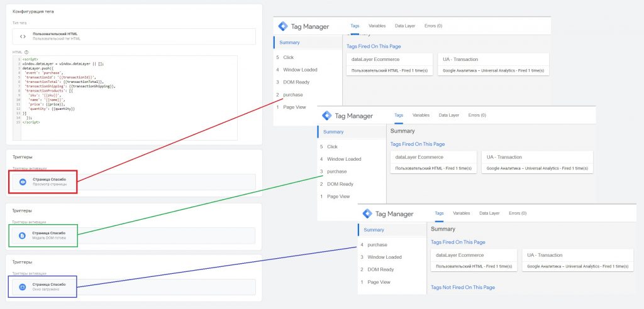Click the eye icon of the Просмотр страницы trigger
This screenshot has width=644, height=309.
tap(23, 182)
